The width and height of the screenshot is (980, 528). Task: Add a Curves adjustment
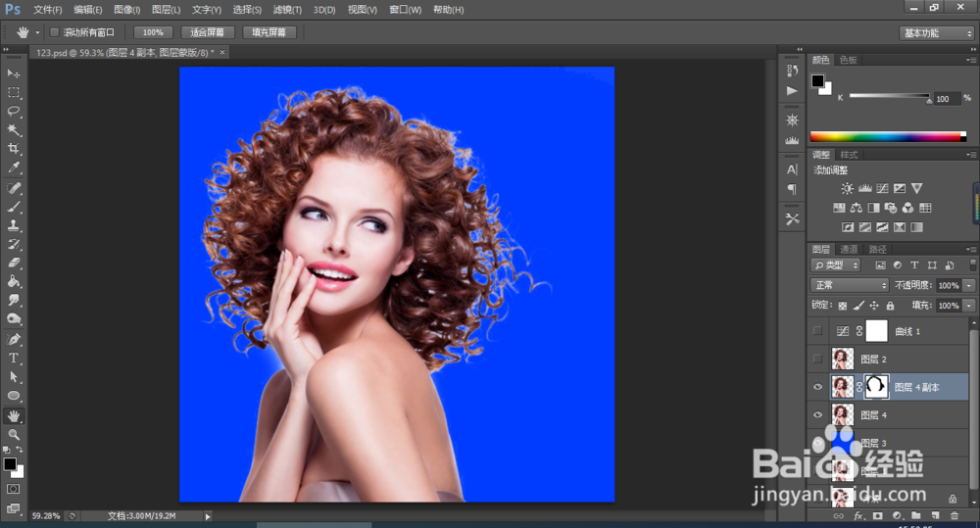[x=882, y=188]
